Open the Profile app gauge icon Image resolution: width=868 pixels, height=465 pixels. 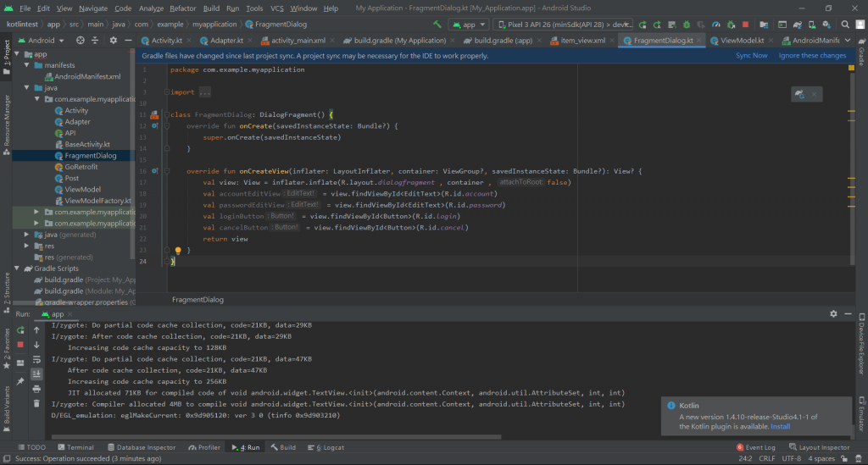tap(715, 25)
